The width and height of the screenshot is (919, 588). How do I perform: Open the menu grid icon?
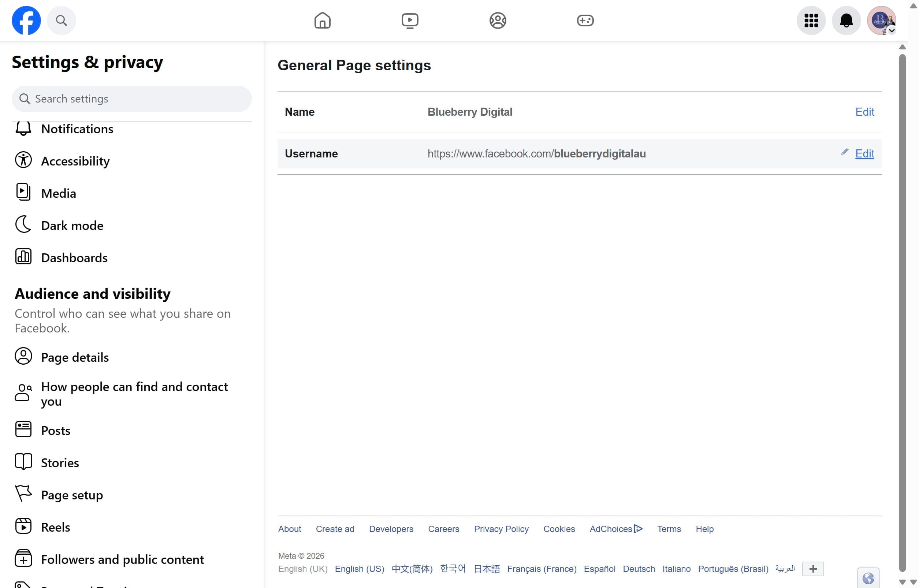(x=811, y=21)
